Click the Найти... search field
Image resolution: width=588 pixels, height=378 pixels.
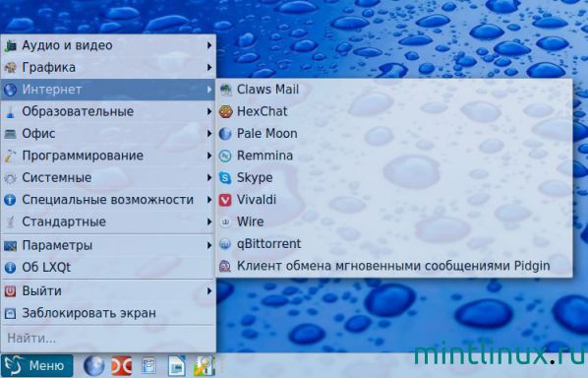coord(108,339)
